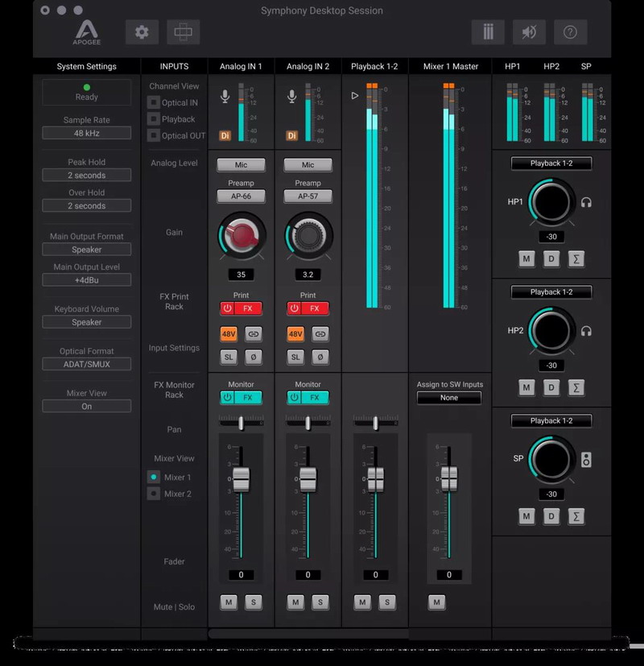
Task: Enable the Optical IN channel view checkbox
Action: coord(153,102)
